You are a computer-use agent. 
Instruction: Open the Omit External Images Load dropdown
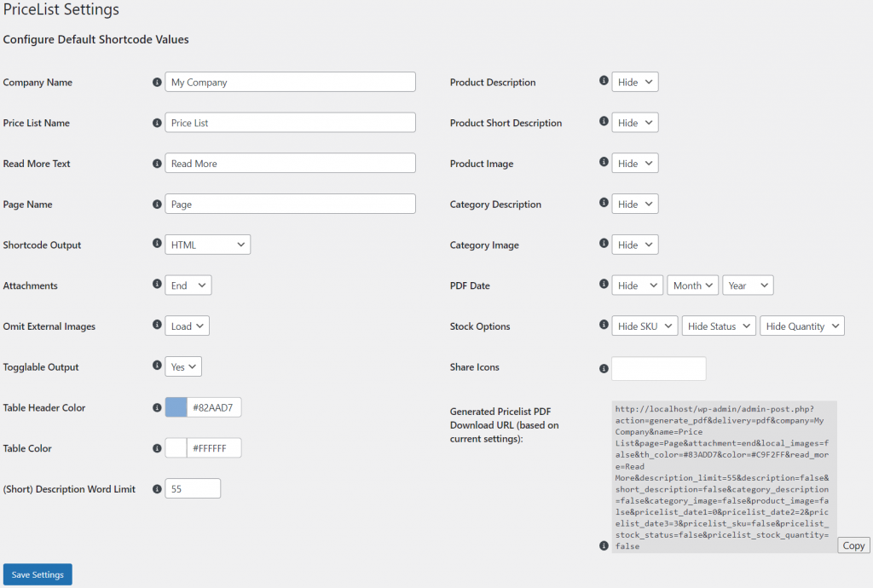pos(187,326)
